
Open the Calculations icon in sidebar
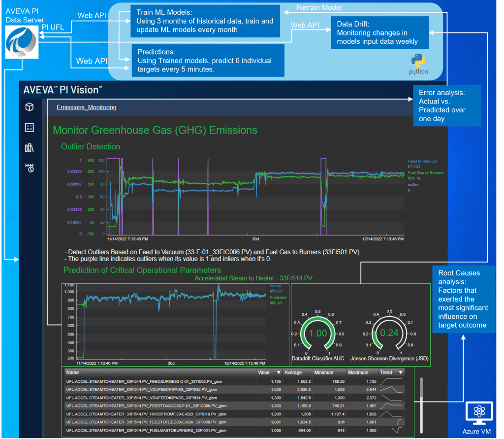click(30, 128)
